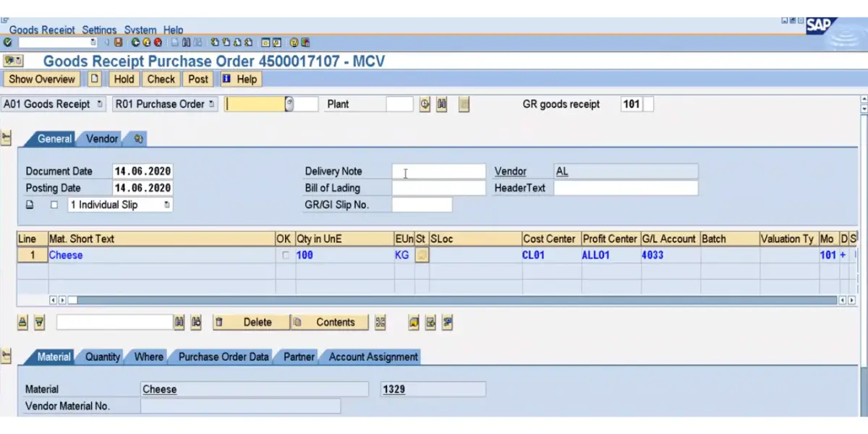Click the Create New Session icon
This screenshot has width=868, height=434.
(x=265, y=42)
